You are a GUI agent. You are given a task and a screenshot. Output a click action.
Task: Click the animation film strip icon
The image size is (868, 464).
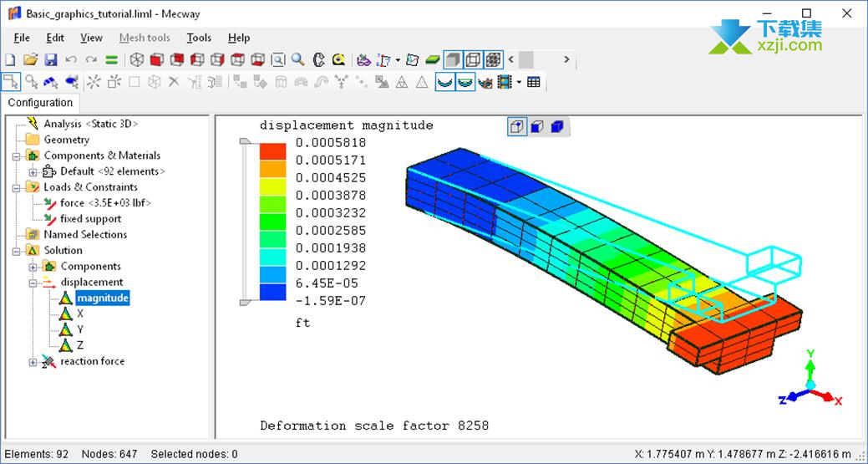(x=505, y=83)
